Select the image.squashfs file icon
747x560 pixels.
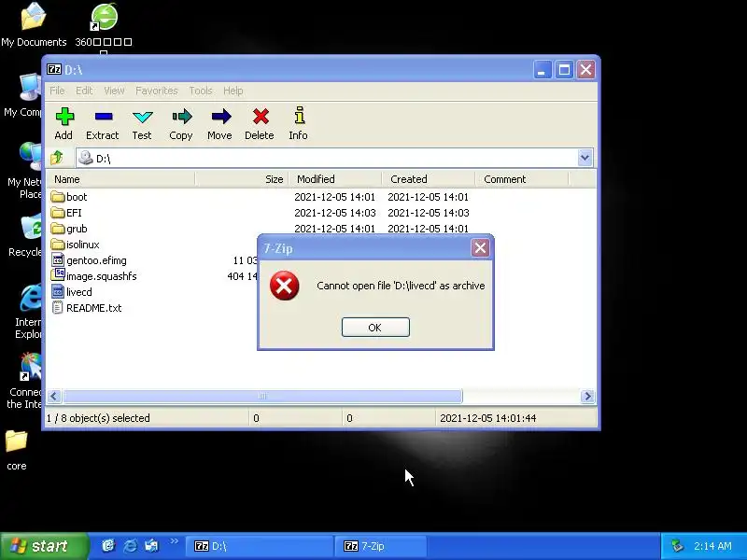click(58, 274)
